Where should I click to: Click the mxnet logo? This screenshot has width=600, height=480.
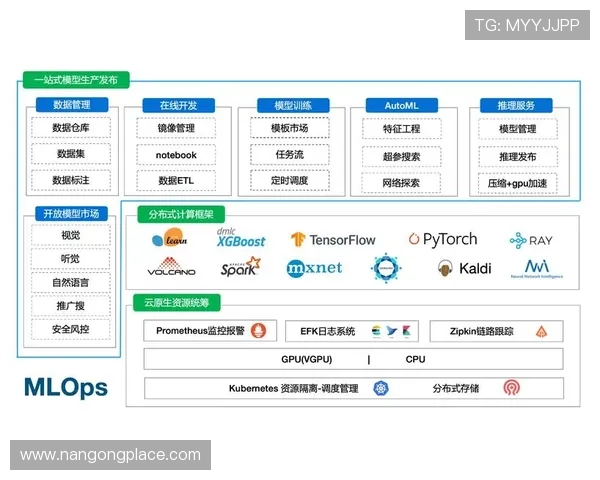coord(314,268)
